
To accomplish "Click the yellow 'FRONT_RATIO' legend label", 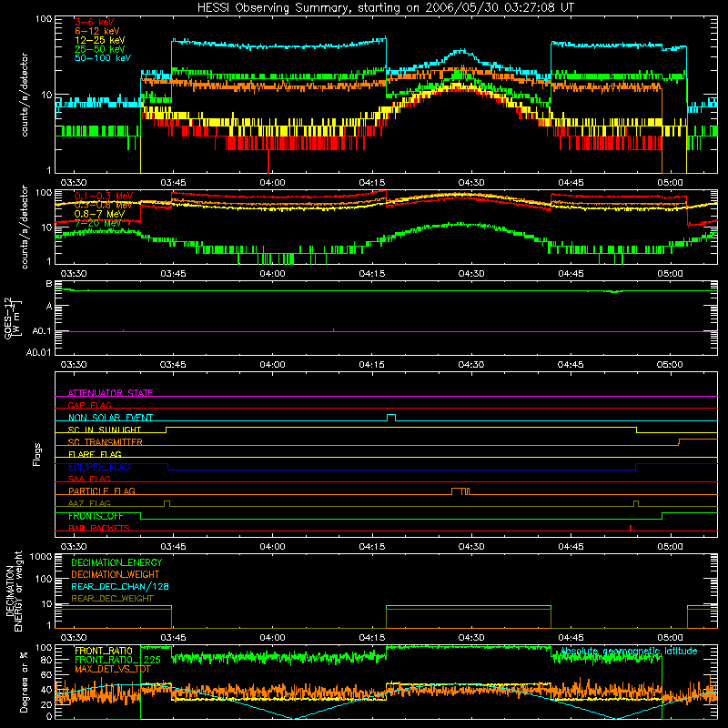I will pyautogui.click(x=104, y=651).
